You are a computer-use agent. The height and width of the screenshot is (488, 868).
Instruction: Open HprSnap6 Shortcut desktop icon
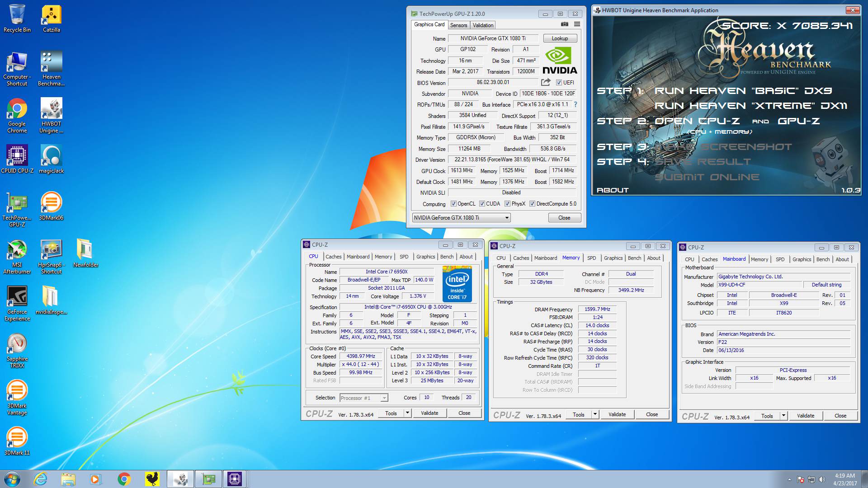(52, 257)
